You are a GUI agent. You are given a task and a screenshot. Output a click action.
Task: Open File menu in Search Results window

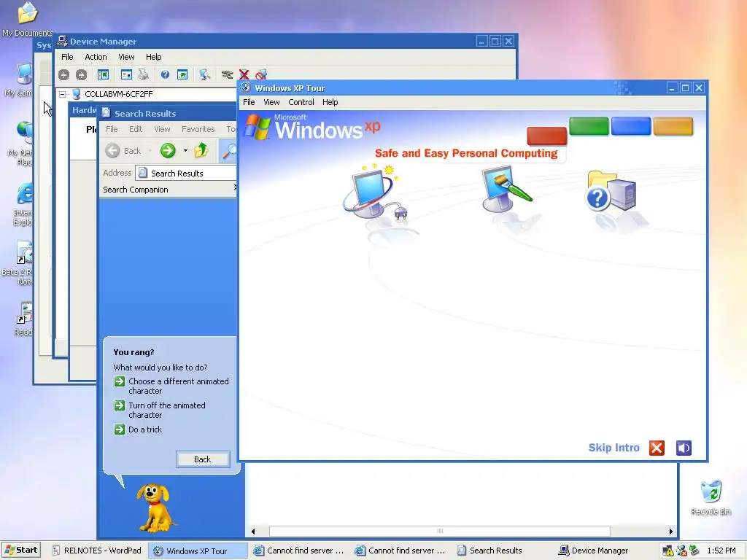pos(112,129)
